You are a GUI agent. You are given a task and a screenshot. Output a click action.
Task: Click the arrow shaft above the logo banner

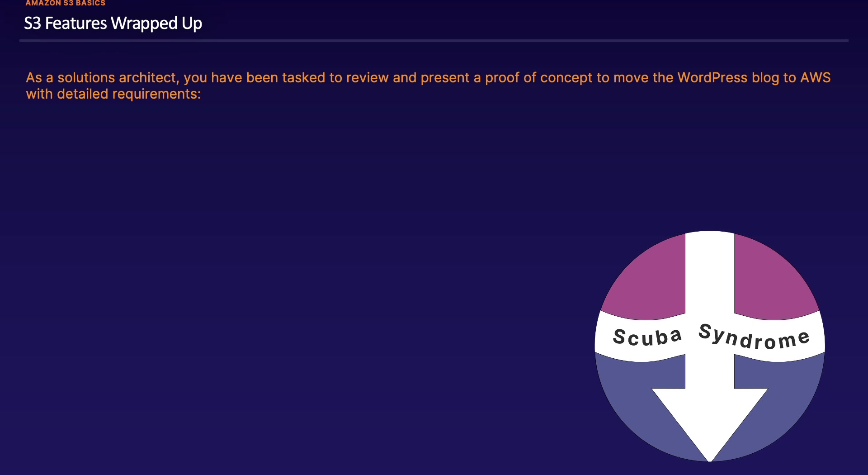click(x=709, y=271)
